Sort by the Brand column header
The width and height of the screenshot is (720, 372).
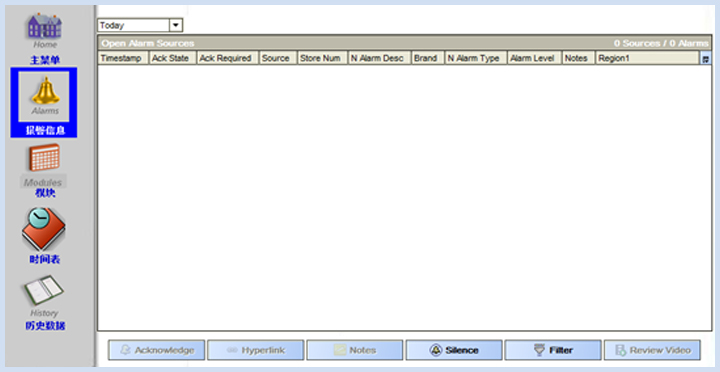coord(428,58)
